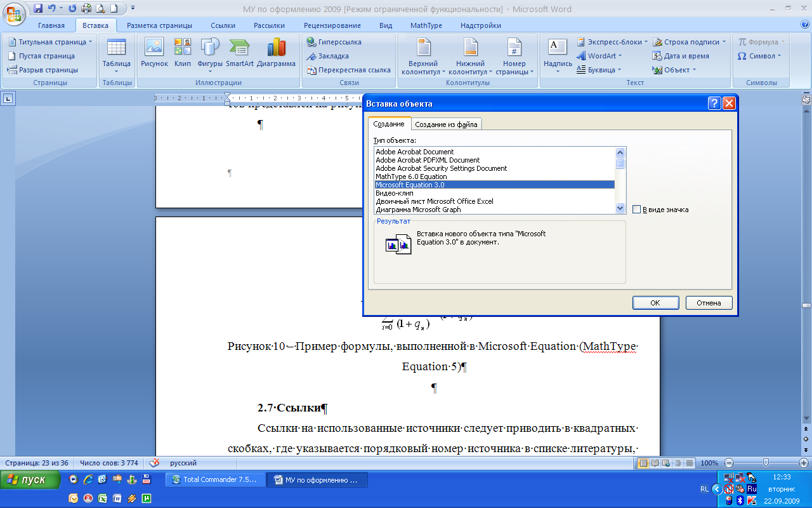The height and width of the screenshot is (508, 812).
Task: Click the dialog help question button
Action: pos(714,104)
